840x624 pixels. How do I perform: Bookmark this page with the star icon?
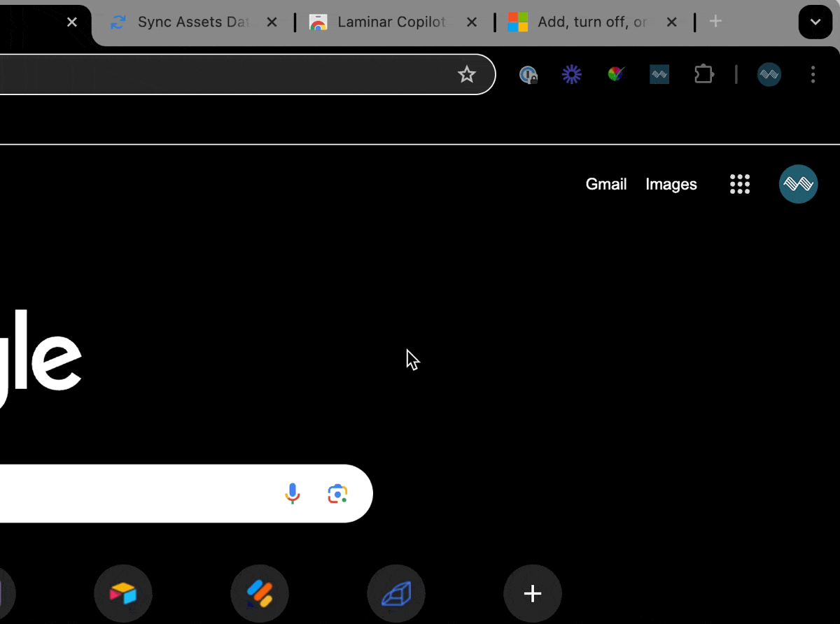pyautogui.click(x=467, y=74)
